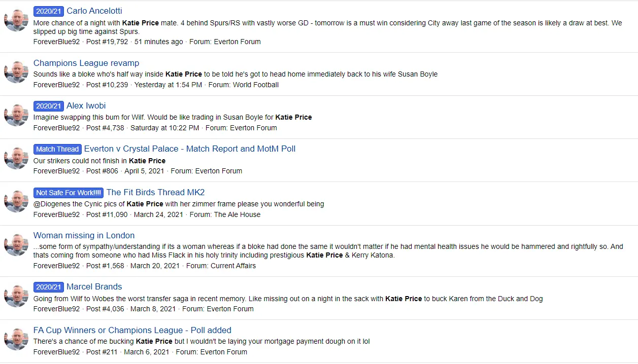The height and width of the screenshot is (364, 638).
Task: Click the 2020/21 tag beside Marcel Brands
Action: 49,287
